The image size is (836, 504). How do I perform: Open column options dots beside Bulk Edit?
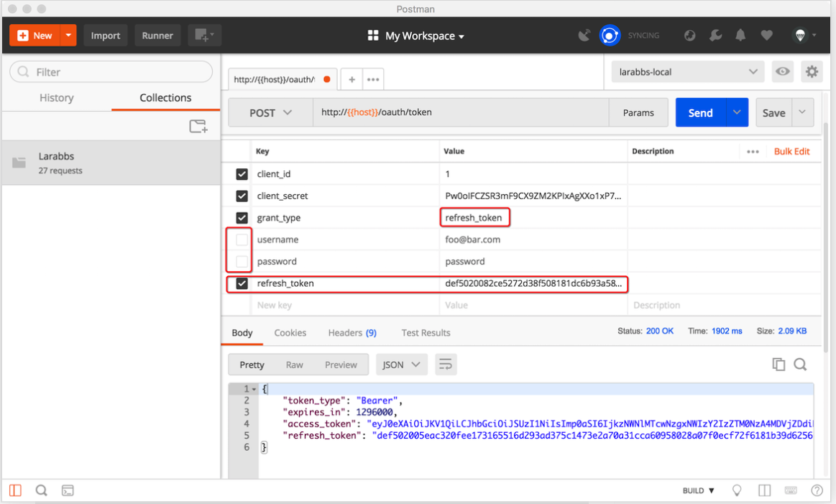click(x=753, y=152)
